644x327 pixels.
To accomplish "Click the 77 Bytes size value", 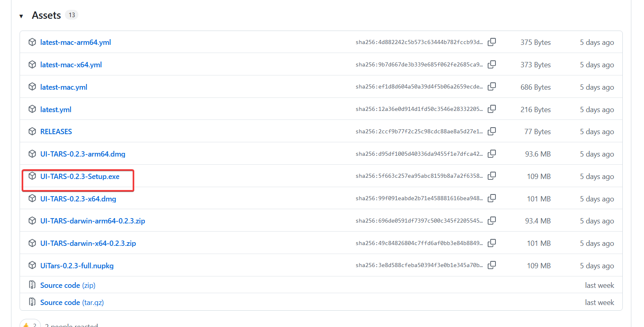I will click(537, 132).
